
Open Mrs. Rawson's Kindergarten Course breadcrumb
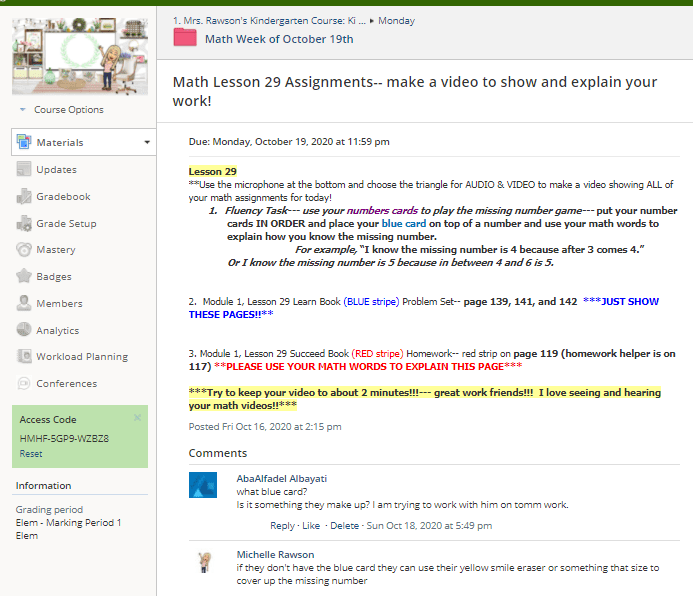(269, 21)
